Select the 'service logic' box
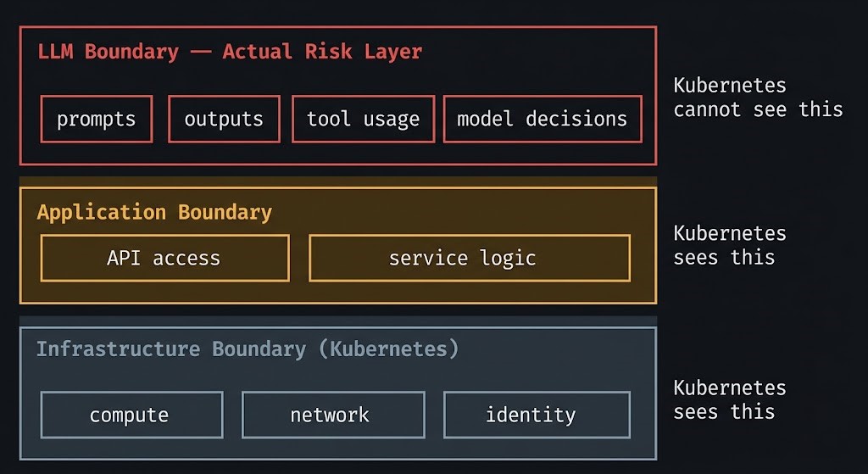Screen dimensions: 868x474 (470, 258)
